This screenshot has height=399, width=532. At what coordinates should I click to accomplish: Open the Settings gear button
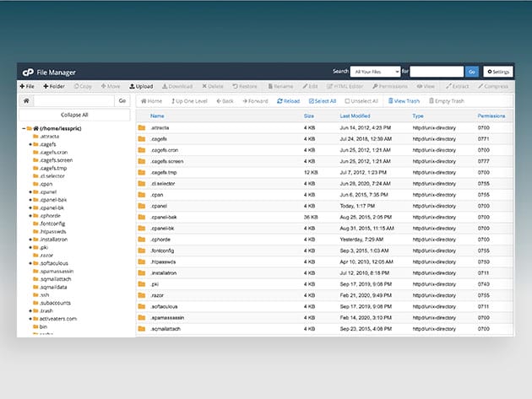tap(497, 73)
